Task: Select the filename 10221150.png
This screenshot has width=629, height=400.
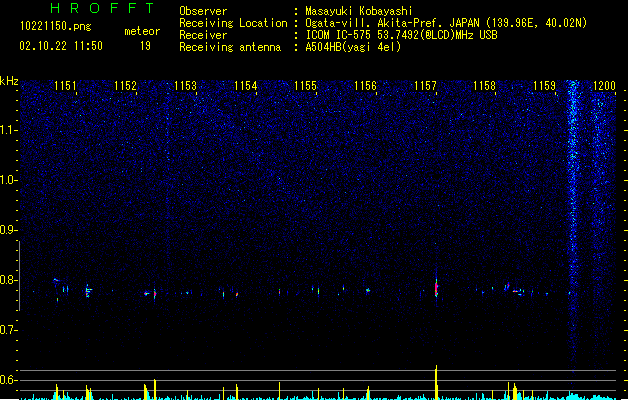Action: tap(56, 26)
